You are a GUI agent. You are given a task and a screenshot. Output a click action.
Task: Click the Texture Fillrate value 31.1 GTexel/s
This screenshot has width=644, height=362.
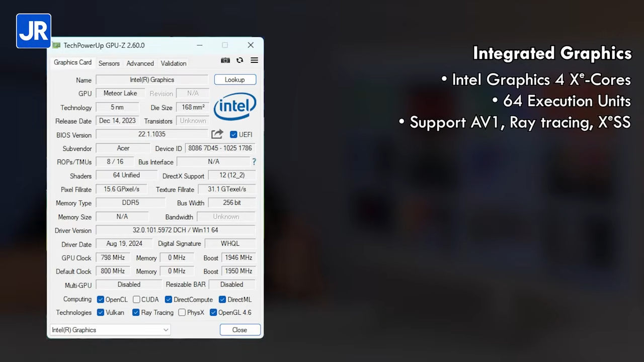tap(227, 189)
